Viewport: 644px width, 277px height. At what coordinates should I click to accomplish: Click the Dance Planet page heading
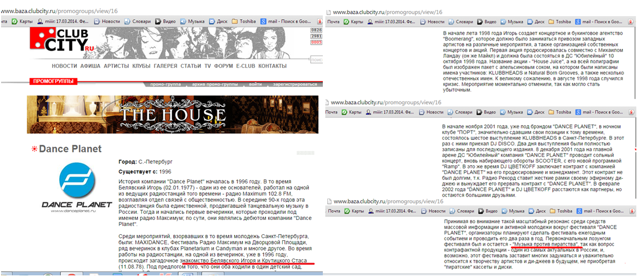click(x=70, y=149)
